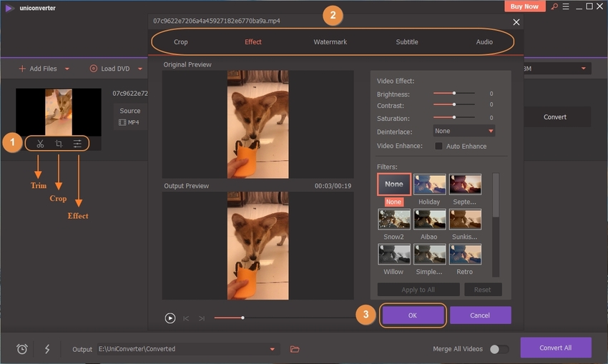Click the lightning bolt acceleration icon
Viewport: 608px width, 364px height.
click(47, 349)
